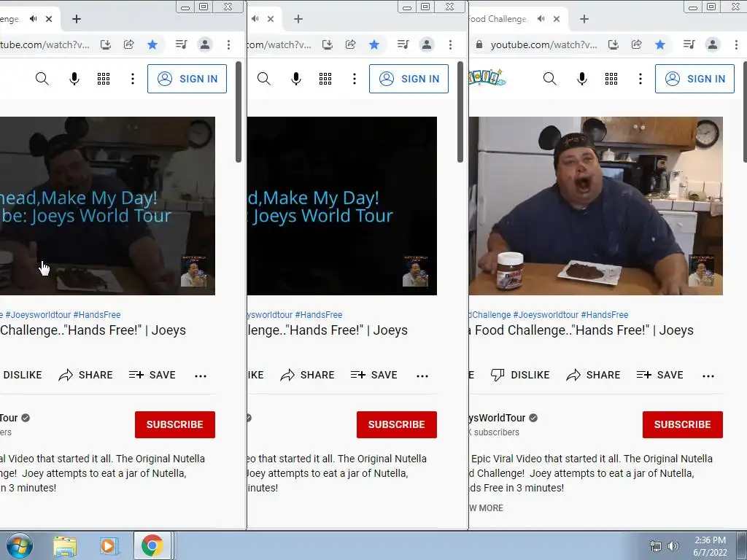Open more actions dots under left video

(201, 376)
